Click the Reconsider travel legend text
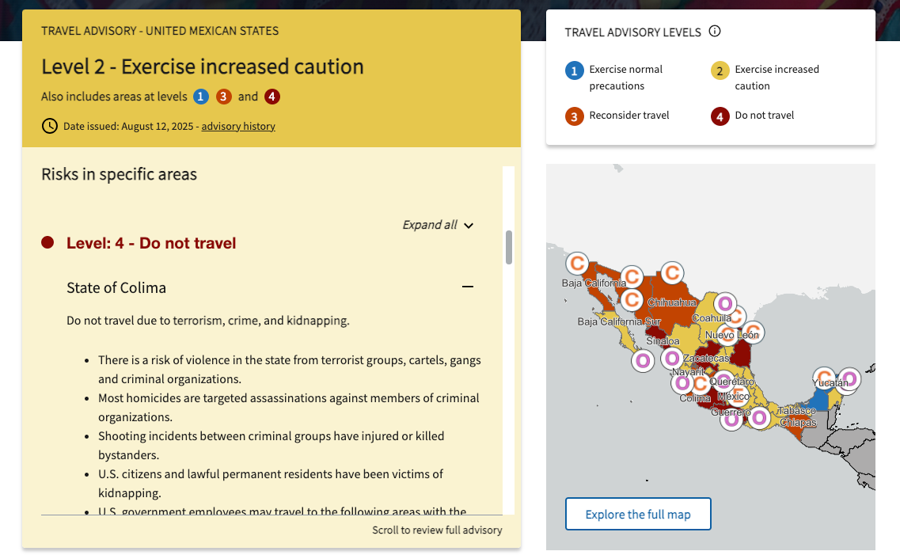The width and height of the screenshot is (900, 555). [629, 115]
